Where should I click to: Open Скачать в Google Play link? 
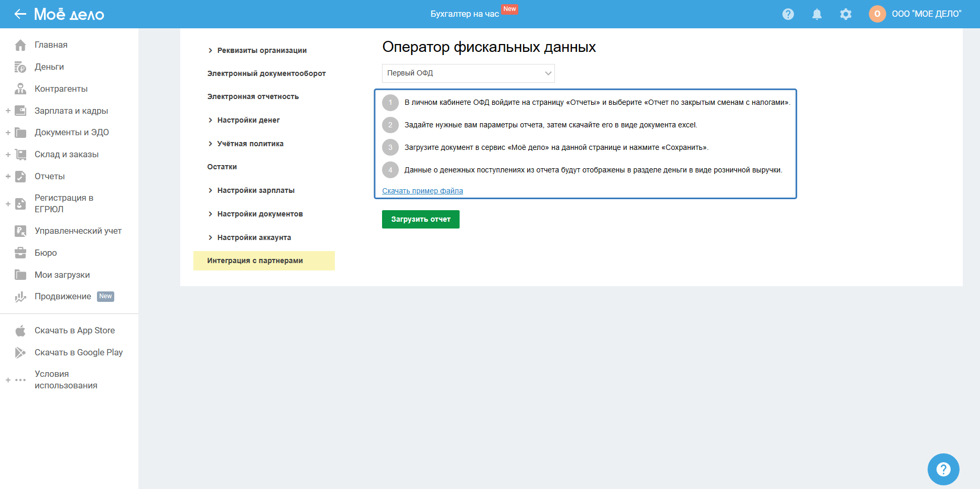coord(79,353)
